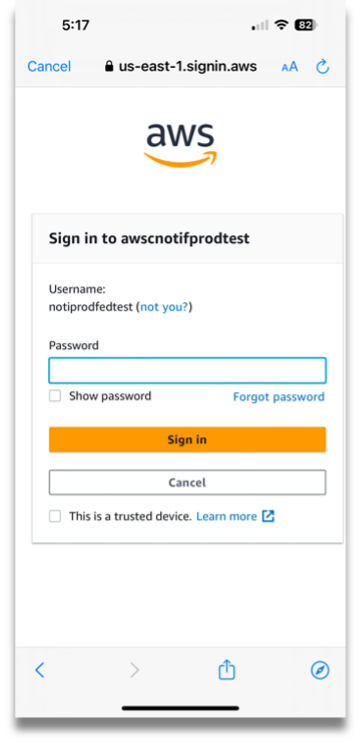Open the Forgot password link
This screenshot has width=363, height=745.
point(279,397)
